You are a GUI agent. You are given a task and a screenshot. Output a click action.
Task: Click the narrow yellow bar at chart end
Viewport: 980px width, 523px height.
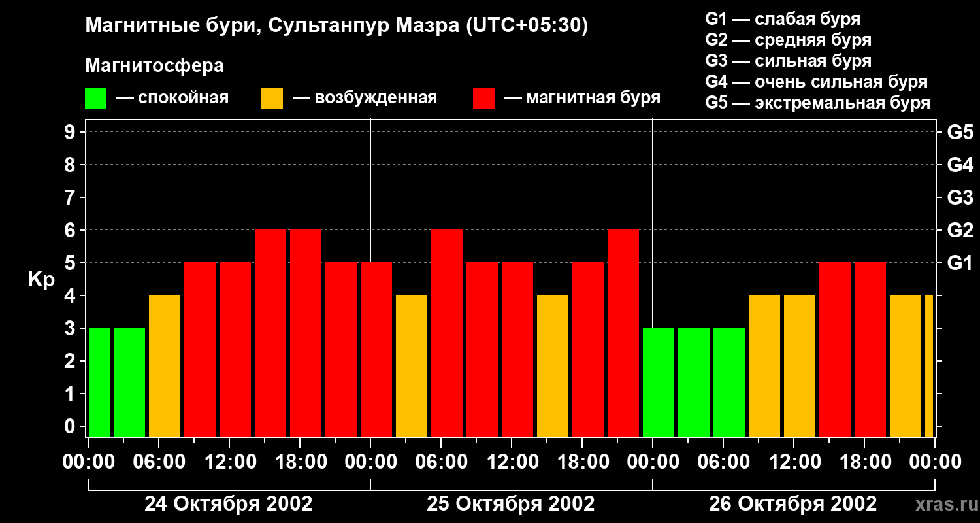pyautogui.click(x=929, y=365)
